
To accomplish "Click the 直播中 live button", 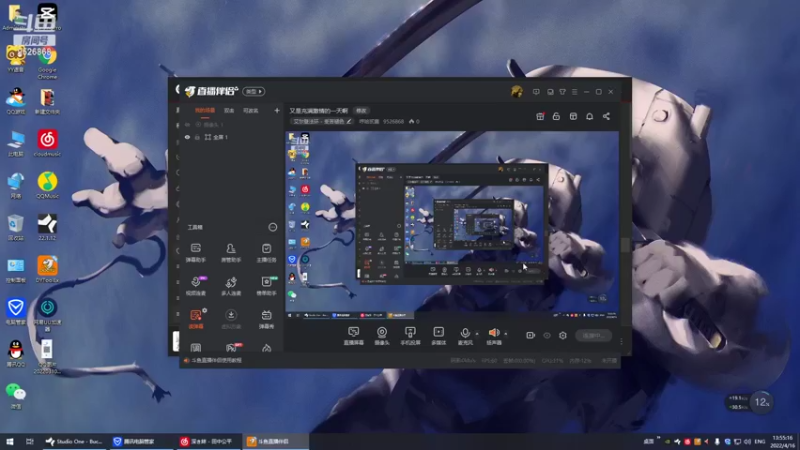I will pos(593,336).
